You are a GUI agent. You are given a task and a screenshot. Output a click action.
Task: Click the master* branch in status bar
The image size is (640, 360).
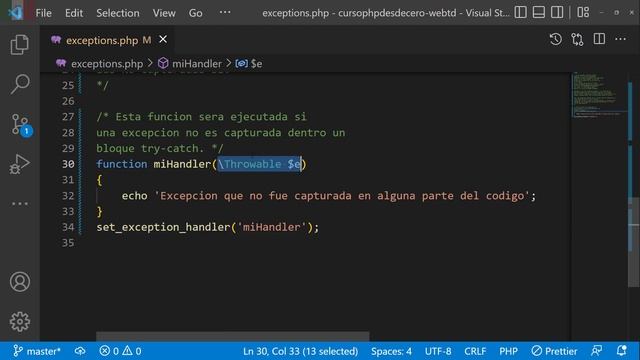click(x=37, y=351)
